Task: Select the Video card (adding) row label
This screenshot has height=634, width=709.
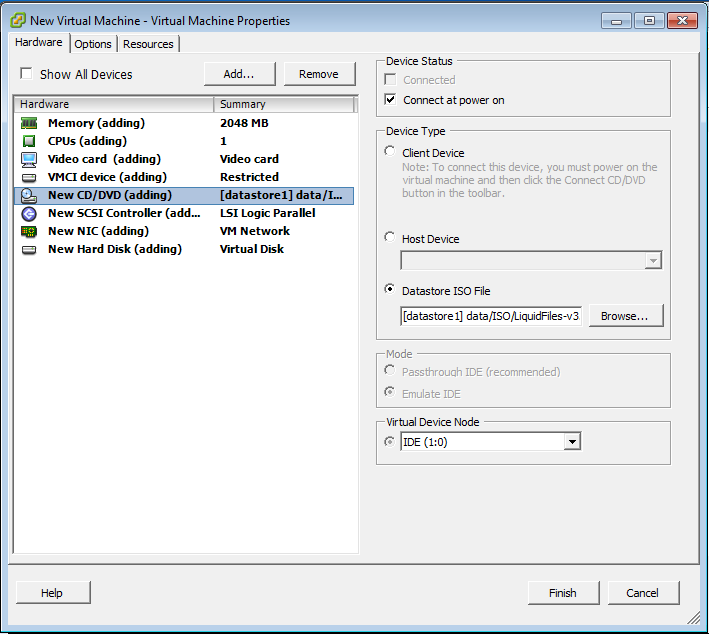Action: pyautogui.click(x=104, y=159)
